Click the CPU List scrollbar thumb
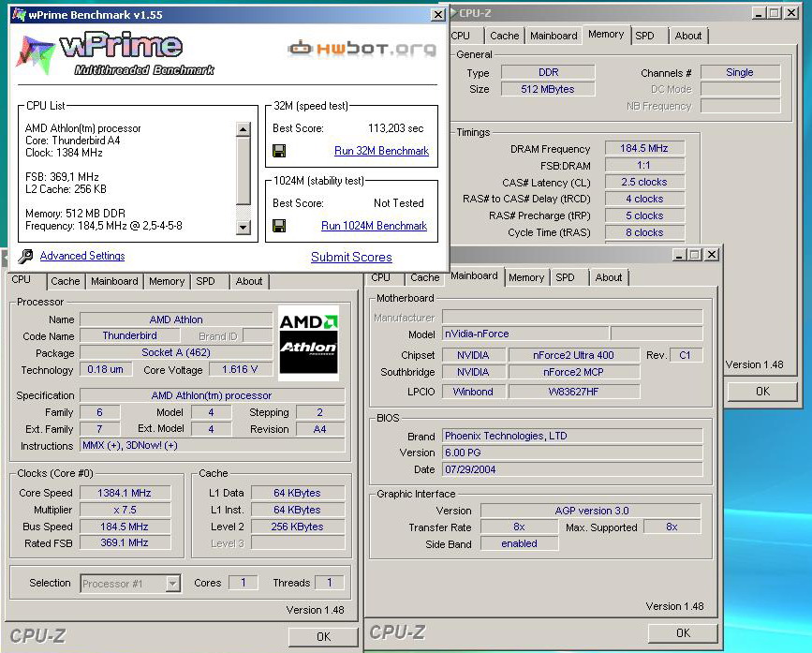This screenshot has height=653, width=812. click(x=243, y=171)
